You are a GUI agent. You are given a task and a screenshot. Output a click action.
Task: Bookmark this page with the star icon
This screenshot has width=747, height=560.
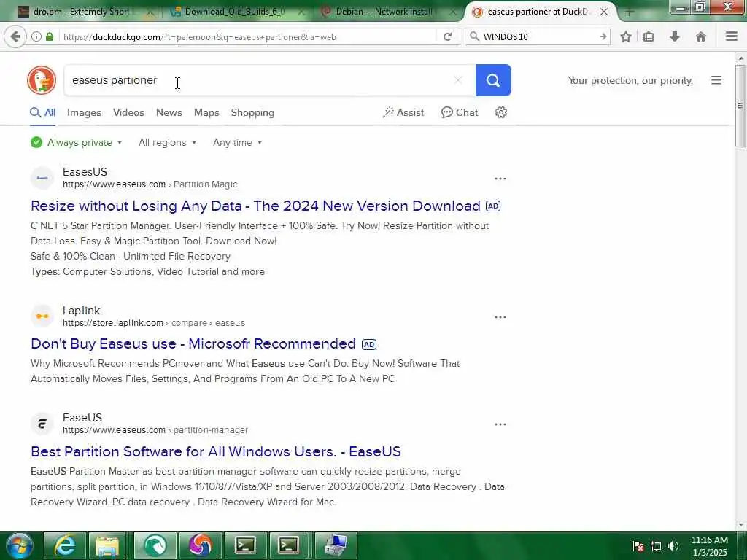coord(626,36)
